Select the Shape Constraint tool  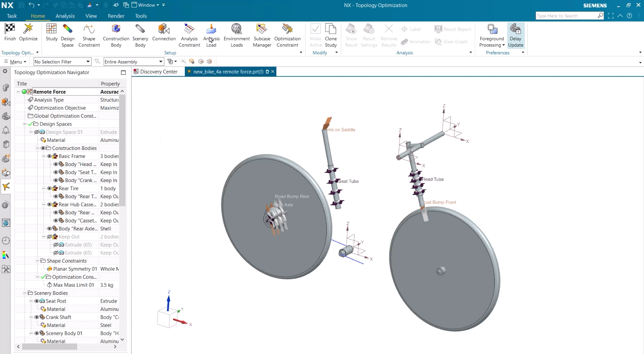click(89, 34)
